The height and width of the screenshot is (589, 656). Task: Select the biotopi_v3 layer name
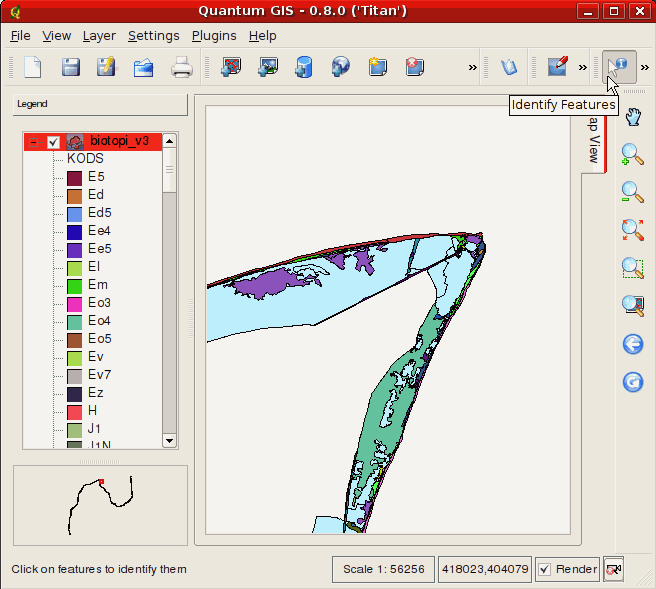(119, 141)
